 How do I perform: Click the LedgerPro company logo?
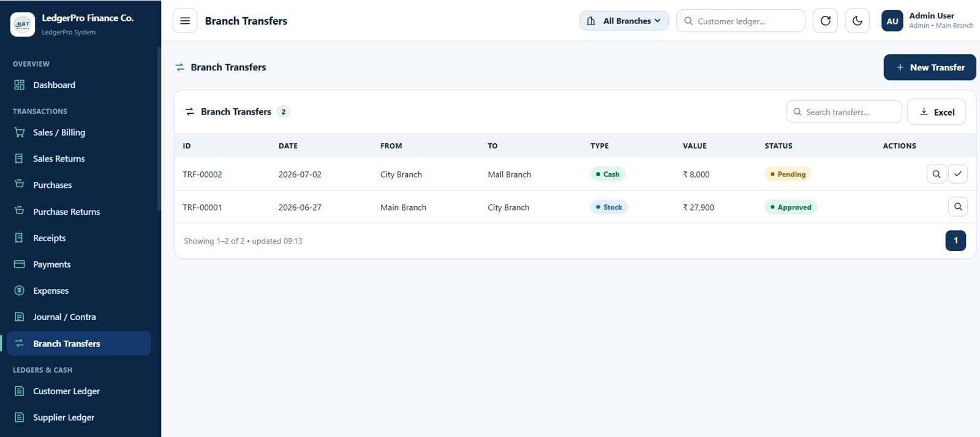point(23,24)
